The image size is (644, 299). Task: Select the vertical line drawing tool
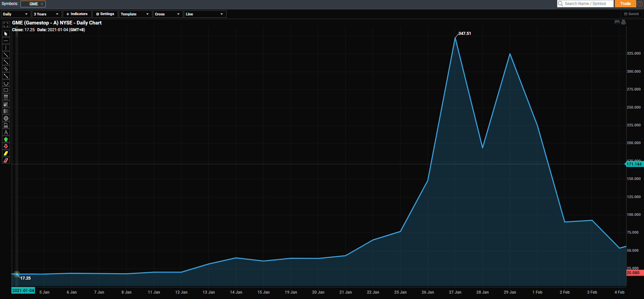(6, 48)
